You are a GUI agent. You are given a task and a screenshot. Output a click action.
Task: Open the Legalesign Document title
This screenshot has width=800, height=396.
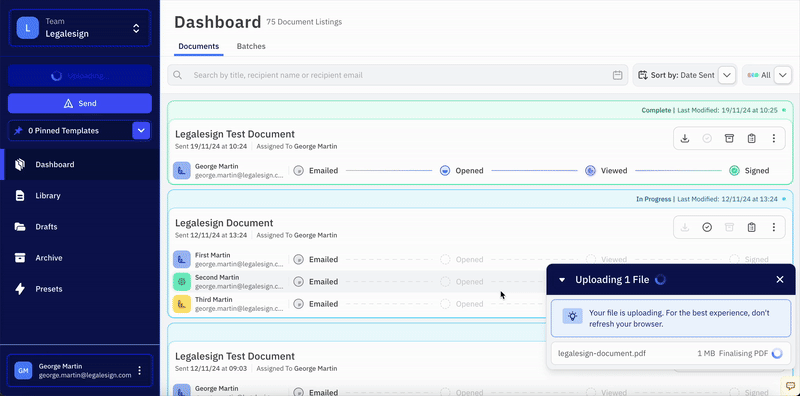[x=224, y=222]
